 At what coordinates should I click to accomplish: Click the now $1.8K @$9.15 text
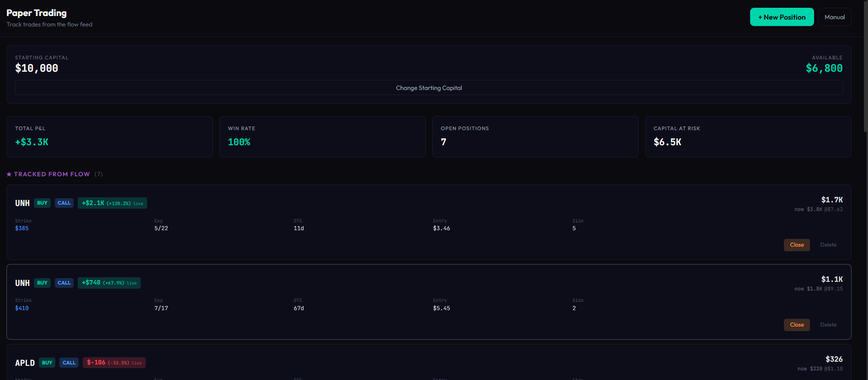tap(819, 289)
